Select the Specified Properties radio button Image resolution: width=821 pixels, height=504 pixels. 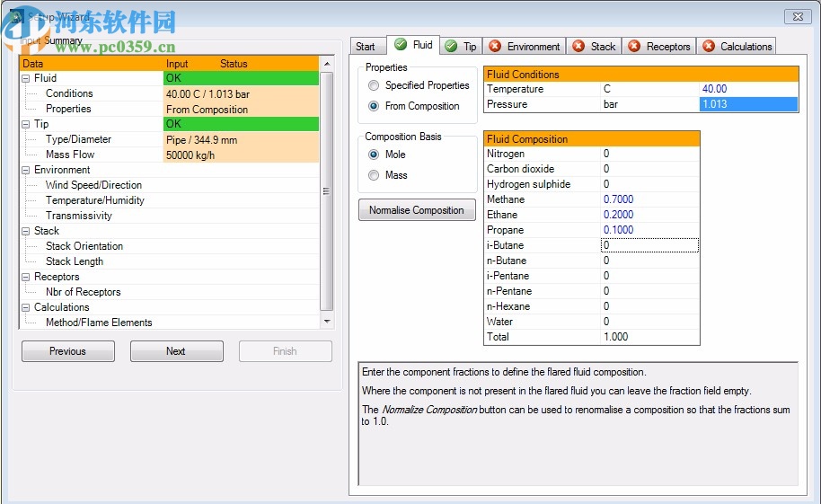click(374, 85)
